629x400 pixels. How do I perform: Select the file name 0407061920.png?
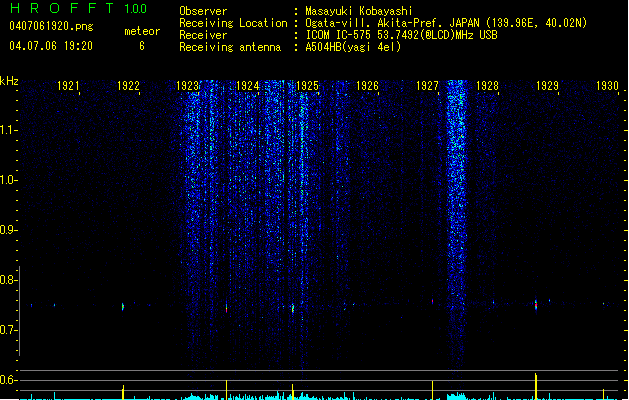(51, 26)
